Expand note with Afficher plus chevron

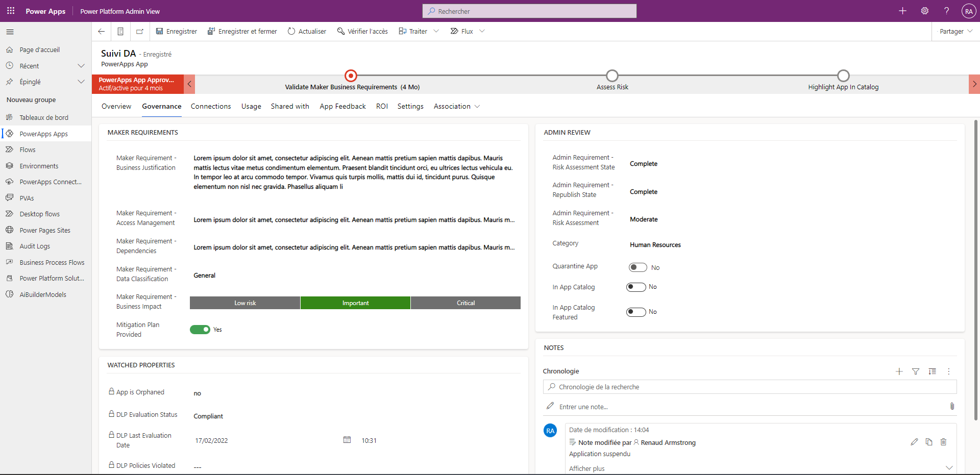949,468
